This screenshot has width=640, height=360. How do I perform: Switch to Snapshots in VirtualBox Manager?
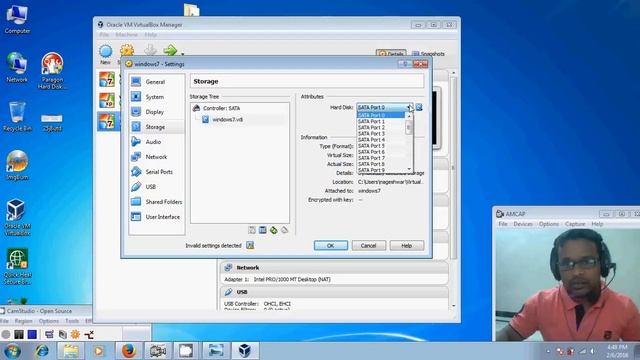[428, 53]
